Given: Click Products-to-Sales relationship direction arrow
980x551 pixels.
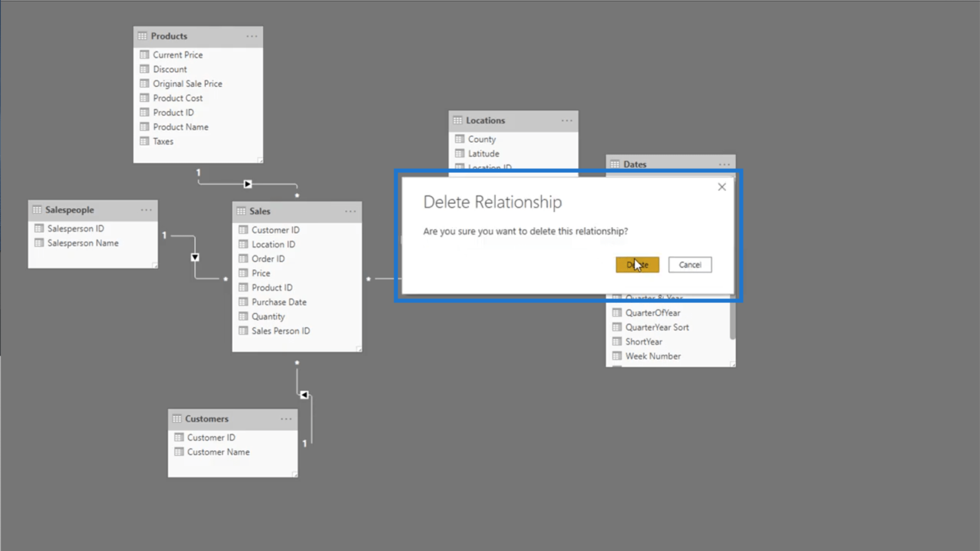Looking at the screenshot, I should (248, 184).
